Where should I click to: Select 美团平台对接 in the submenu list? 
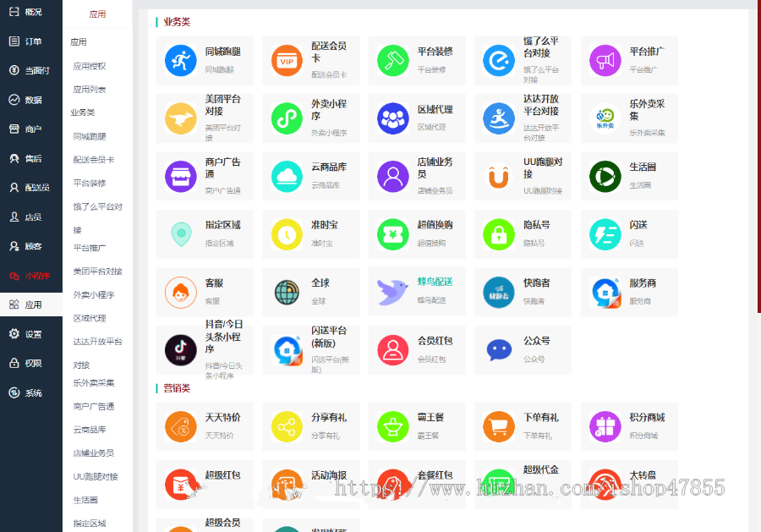97,271
